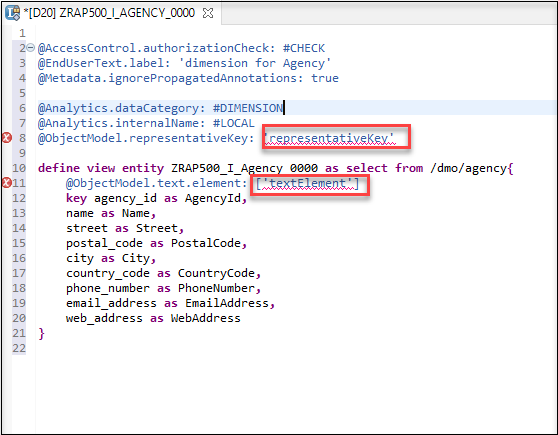Click the CDS file icon in tab

coord(13,13)
